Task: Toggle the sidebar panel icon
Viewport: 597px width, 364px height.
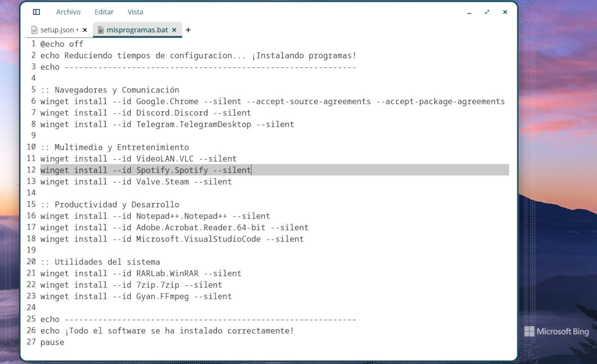Action: point(36,12)
